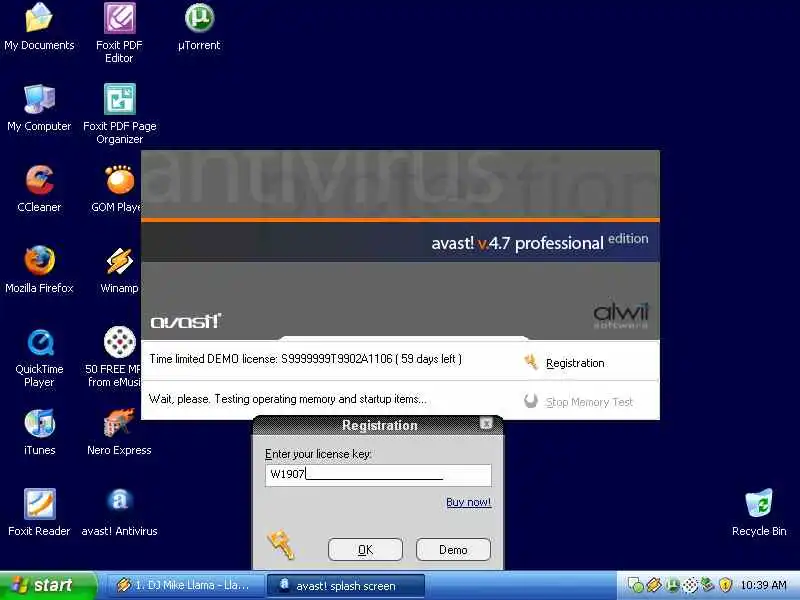
Task: Click the key icon next to Registration
Action: pyautogui.click(x=531, y=362)
